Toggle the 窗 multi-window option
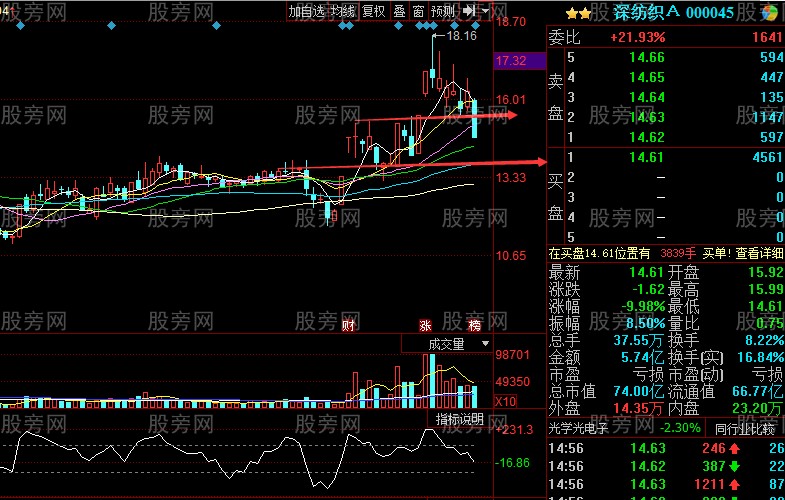The height and width of the screenshot is (500, 785). 417,11
